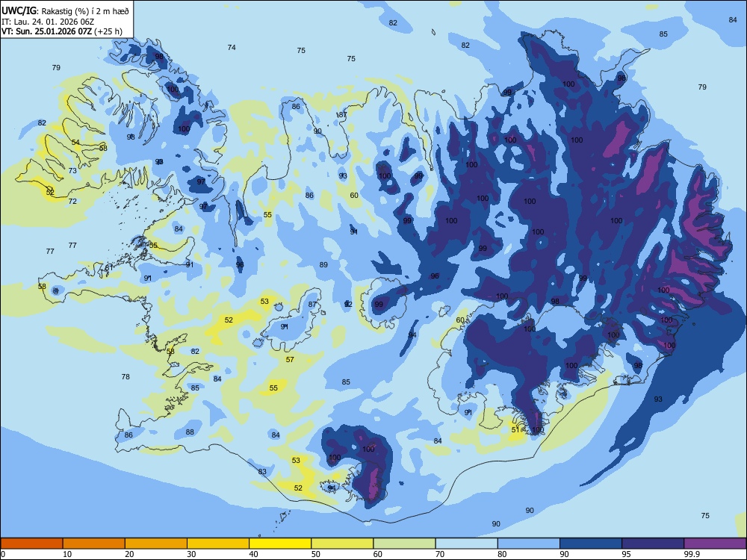Screen dimensions: 747x560
Task: Click the light blue 80–90 legend swatch
Action: [529, 544]
